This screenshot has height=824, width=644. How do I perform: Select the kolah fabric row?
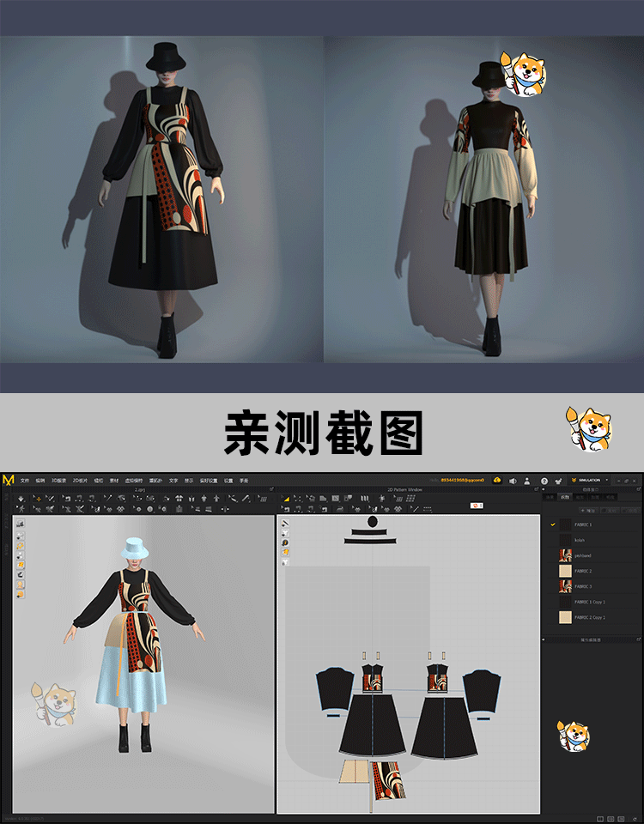(x=594, y=540)
